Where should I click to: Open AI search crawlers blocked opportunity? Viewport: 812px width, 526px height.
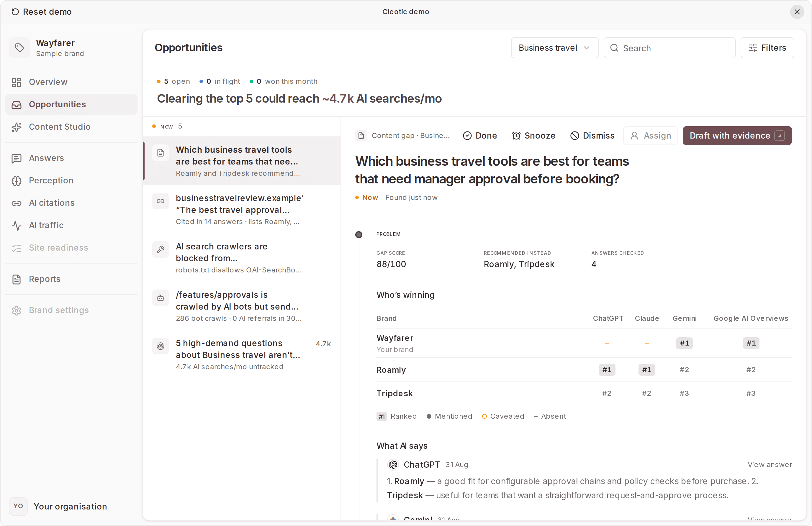[x=242, y=258]
